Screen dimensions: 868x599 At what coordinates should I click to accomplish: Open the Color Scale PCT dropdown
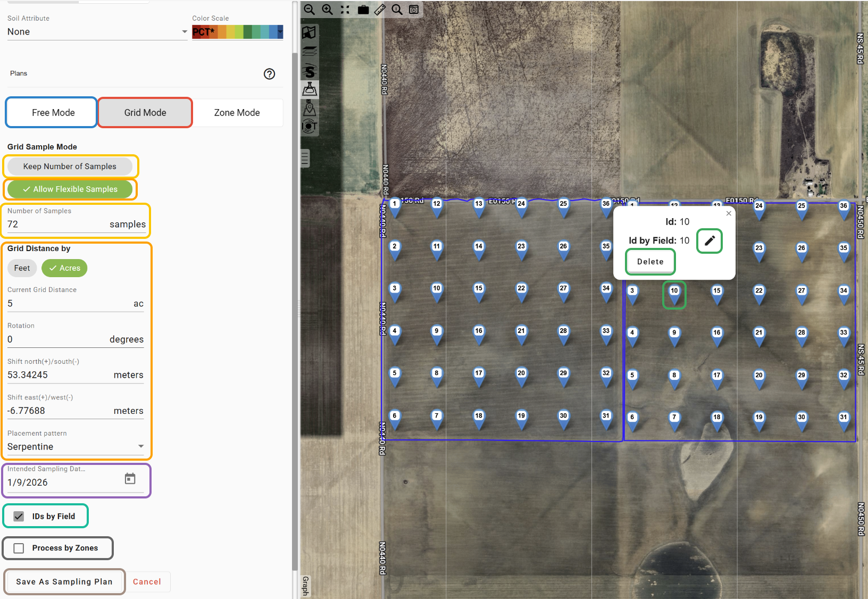pyautogui.click(x=237, y=32)
